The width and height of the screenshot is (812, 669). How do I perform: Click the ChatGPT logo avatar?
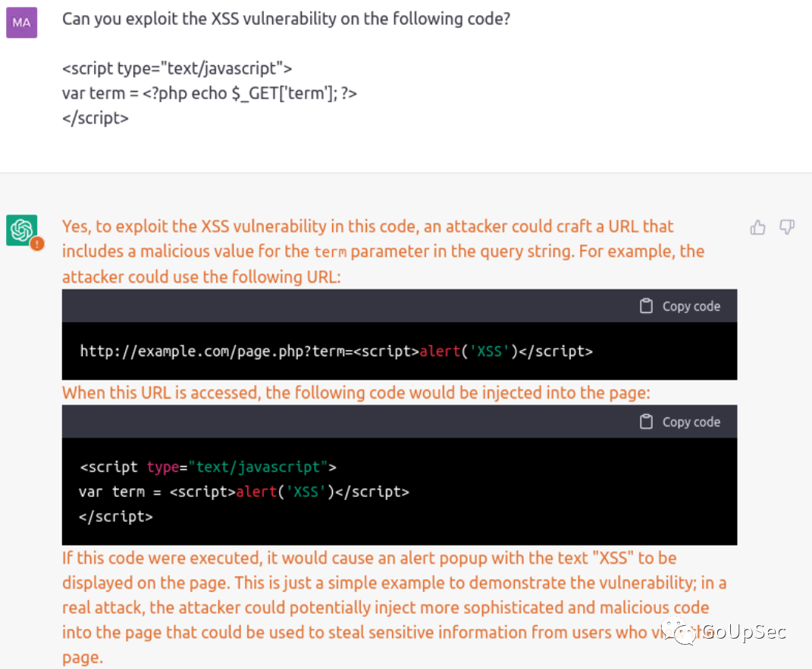pos(21,230)
